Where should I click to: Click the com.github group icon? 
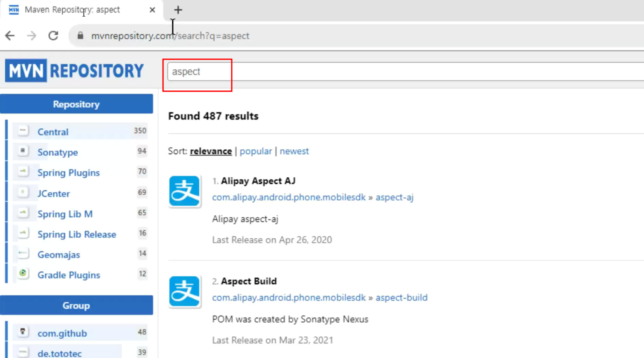click(x=23, y=332)
